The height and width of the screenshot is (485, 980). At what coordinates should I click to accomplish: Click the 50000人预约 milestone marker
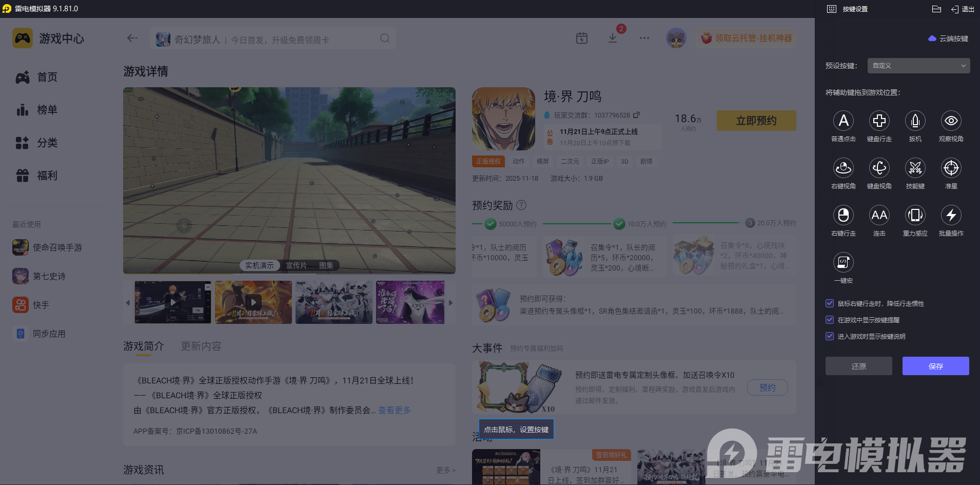tap(491, 224)
